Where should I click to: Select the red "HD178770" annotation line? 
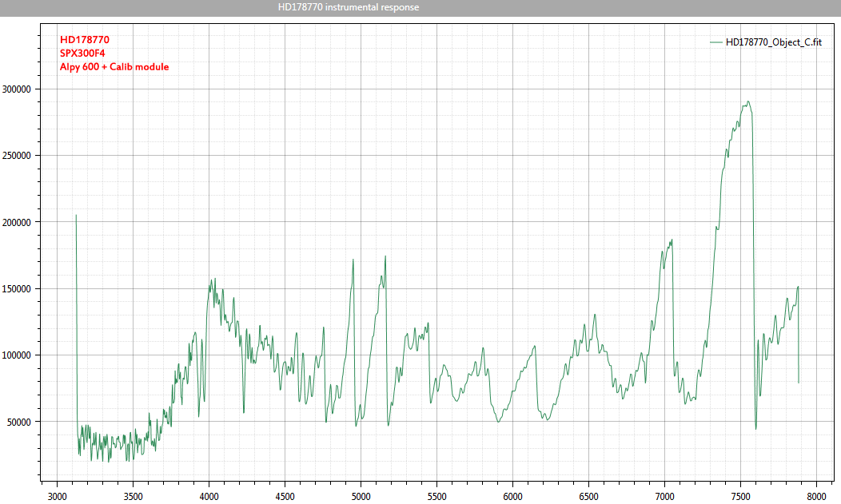click(x=85, y=40)
